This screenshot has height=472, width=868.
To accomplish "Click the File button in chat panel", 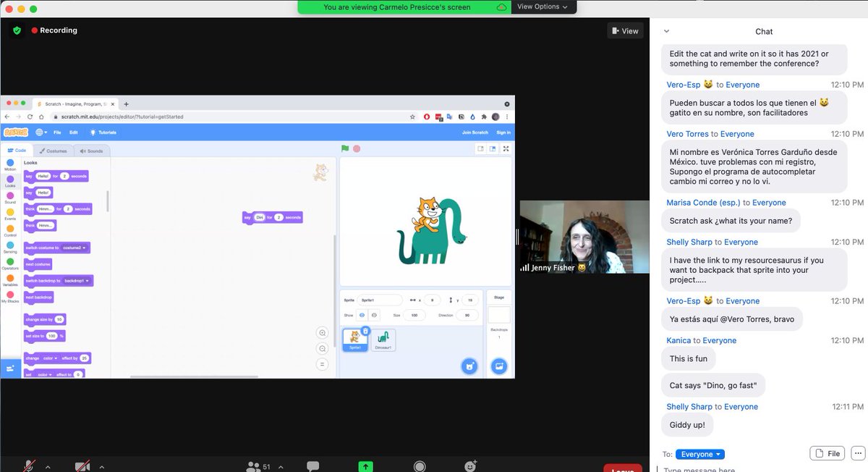I will click(827, 453).
